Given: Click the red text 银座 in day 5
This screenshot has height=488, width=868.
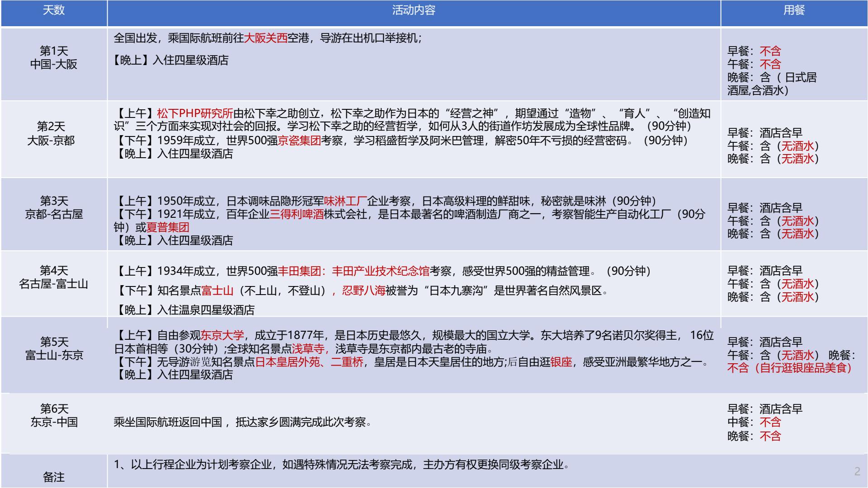Looking at the screenshot, I should point(561,362).
